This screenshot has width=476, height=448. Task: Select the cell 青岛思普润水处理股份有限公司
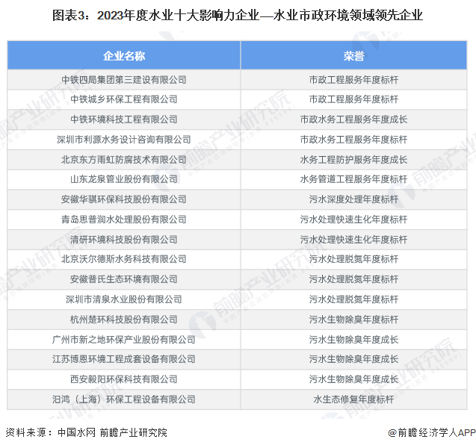pos(124,220)
